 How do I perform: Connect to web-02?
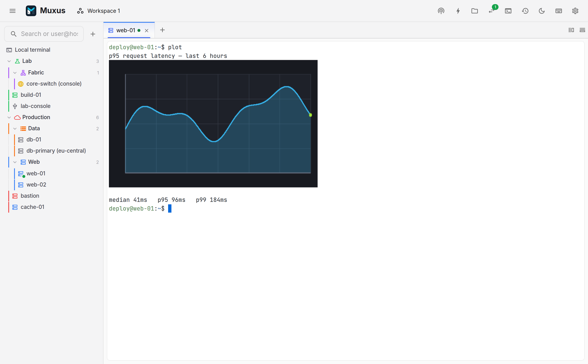36,185
